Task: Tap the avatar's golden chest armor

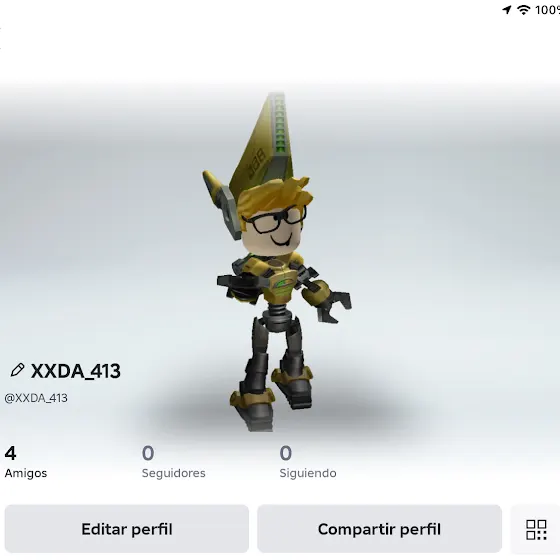Action: click(279, 280)
